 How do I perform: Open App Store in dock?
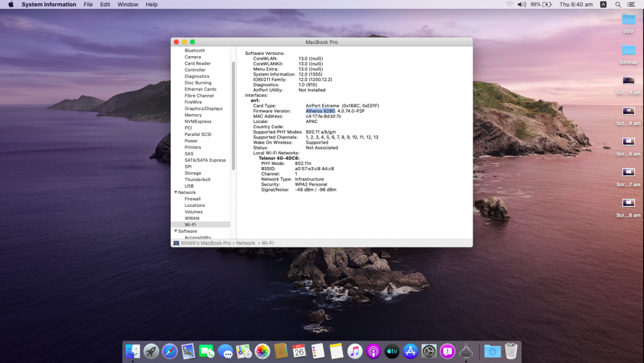410,351
